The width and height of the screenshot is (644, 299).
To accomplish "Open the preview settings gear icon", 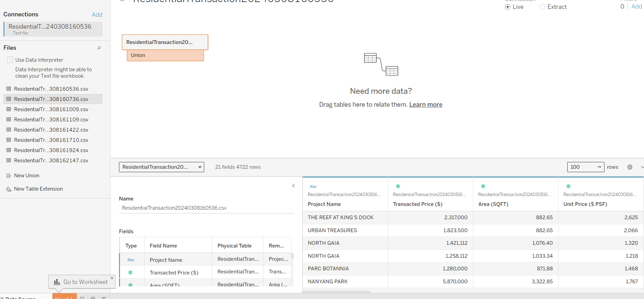I will coord(630,167).
